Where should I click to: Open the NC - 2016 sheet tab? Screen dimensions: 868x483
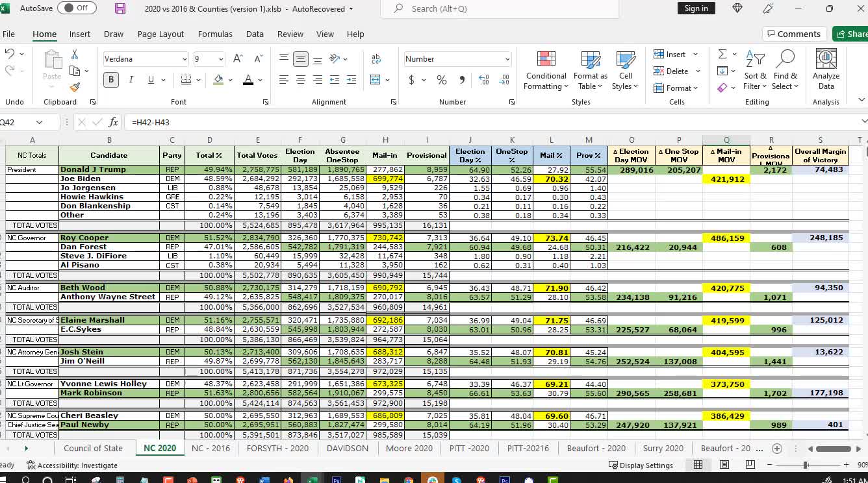coord(211,449)
